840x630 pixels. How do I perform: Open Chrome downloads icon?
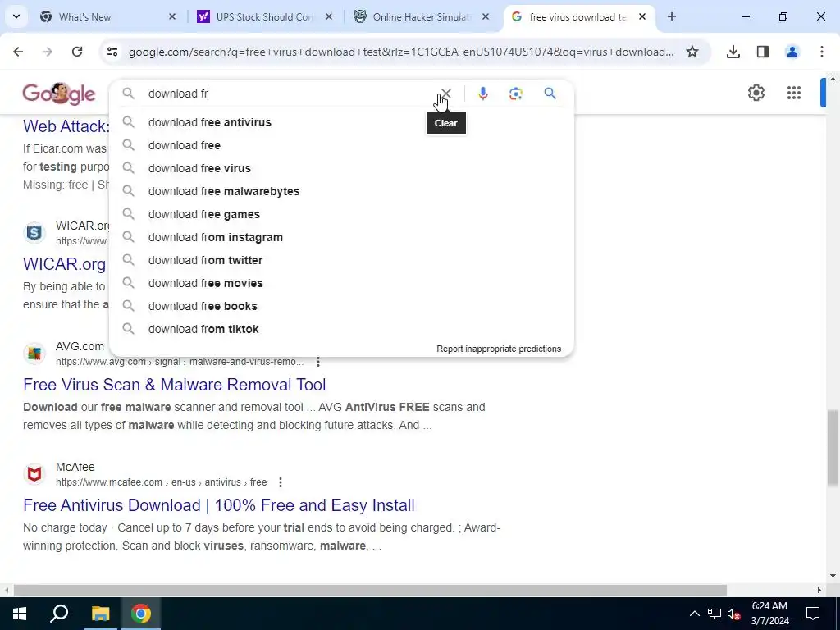[733, 52]
